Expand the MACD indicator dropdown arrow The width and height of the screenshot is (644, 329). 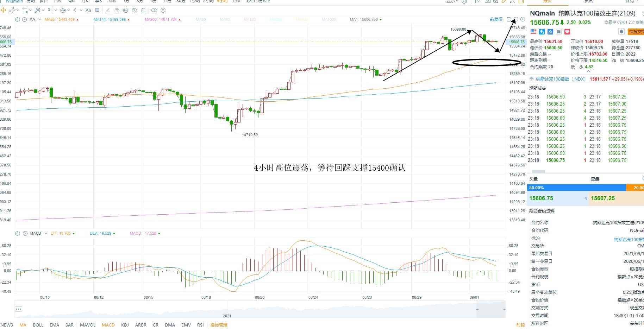(46, 233)
